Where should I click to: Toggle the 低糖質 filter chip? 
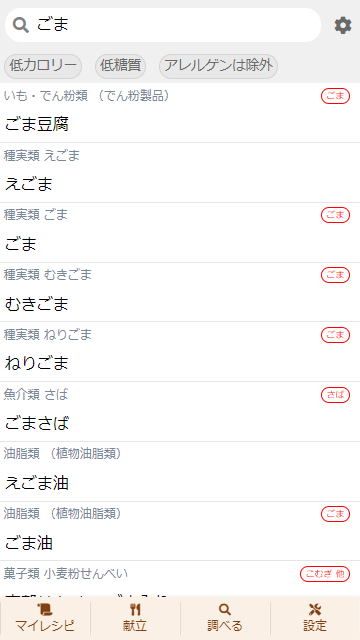(120, 66)
